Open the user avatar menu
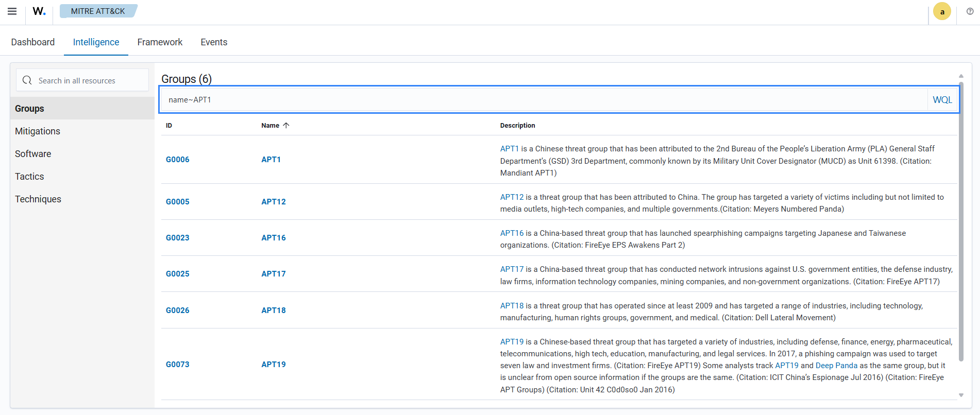Viewport: 980px width, 415px height. (942, 12)
